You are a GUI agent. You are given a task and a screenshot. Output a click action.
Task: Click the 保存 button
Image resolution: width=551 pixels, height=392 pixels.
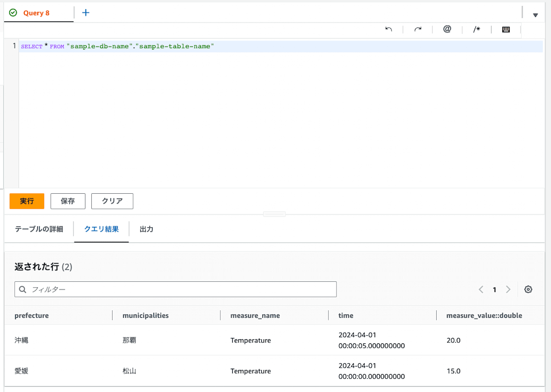click(68, 201)
